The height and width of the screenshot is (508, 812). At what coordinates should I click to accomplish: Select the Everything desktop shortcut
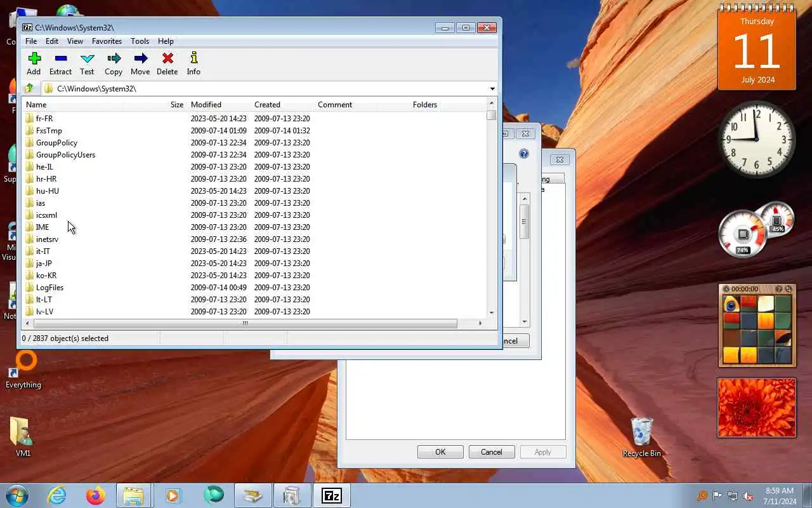(x=23, y=370)
